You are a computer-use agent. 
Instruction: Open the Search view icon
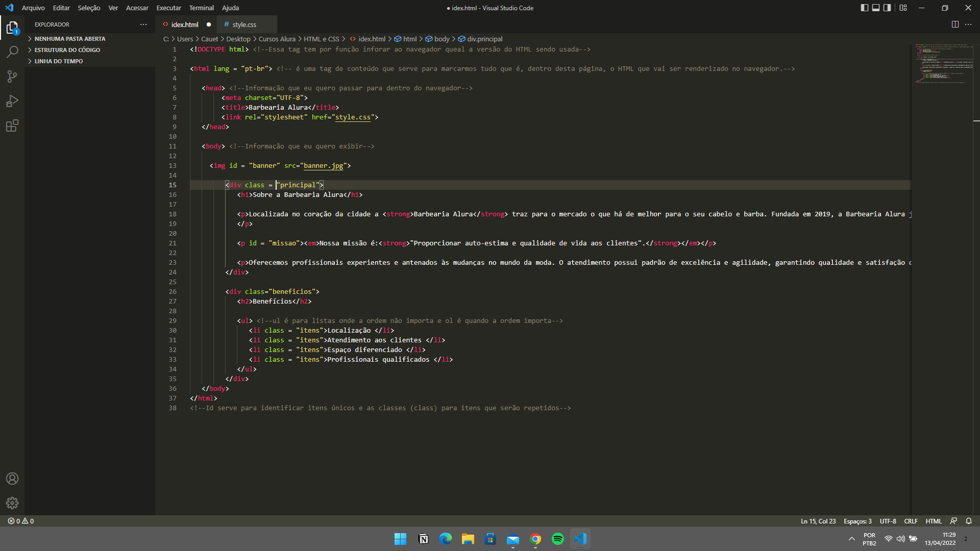(x=12, y=52)
